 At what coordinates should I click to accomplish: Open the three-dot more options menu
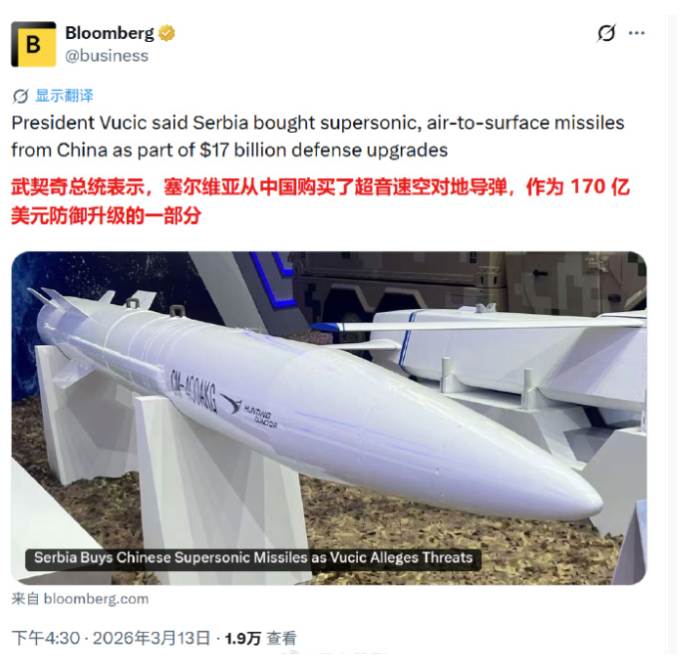point(637,33)
